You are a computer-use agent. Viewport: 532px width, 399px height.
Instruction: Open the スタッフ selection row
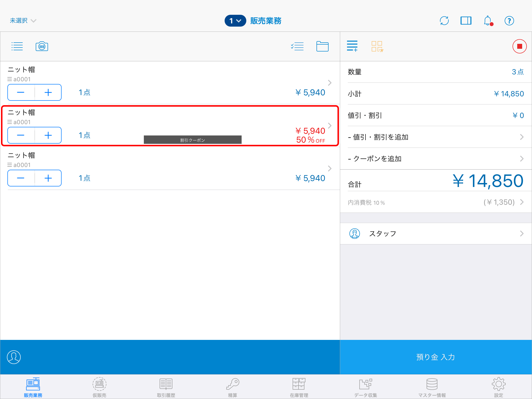pos(435,233)
